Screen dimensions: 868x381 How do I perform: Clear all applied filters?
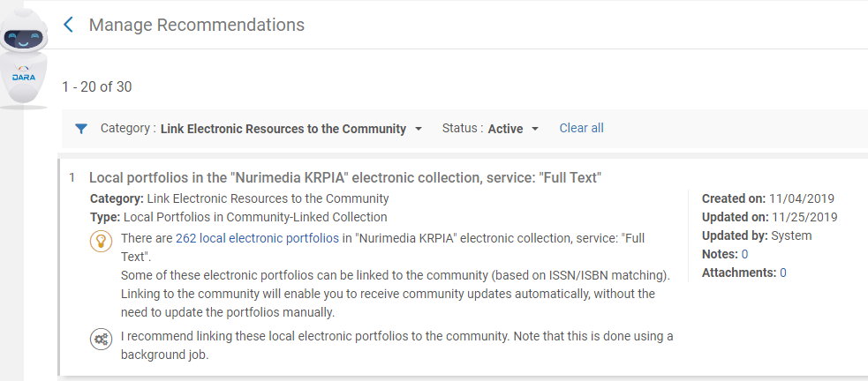581,128
